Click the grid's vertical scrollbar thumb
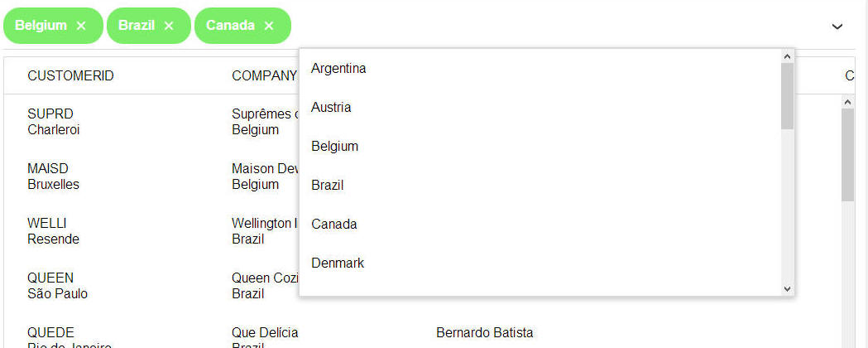This screenshot has width=868, height=348. coord(847,155)
